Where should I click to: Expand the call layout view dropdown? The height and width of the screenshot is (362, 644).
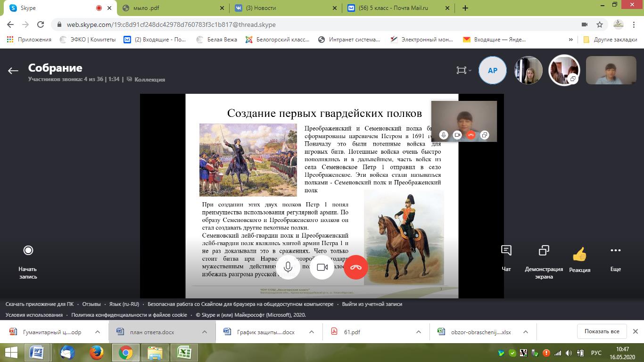[464, 70]
